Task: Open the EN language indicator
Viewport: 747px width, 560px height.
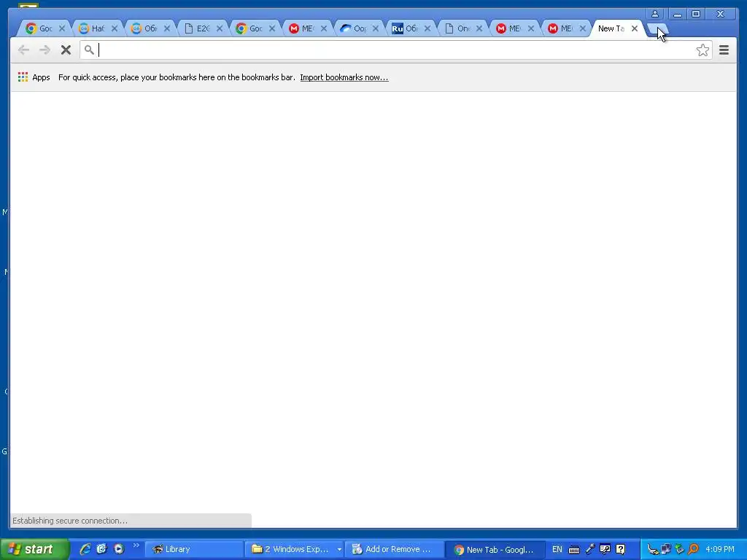Action: coord(557,550)
